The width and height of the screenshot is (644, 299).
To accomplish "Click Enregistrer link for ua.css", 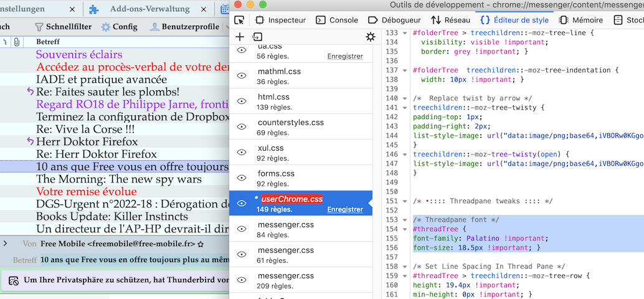I will coord(345,56).
